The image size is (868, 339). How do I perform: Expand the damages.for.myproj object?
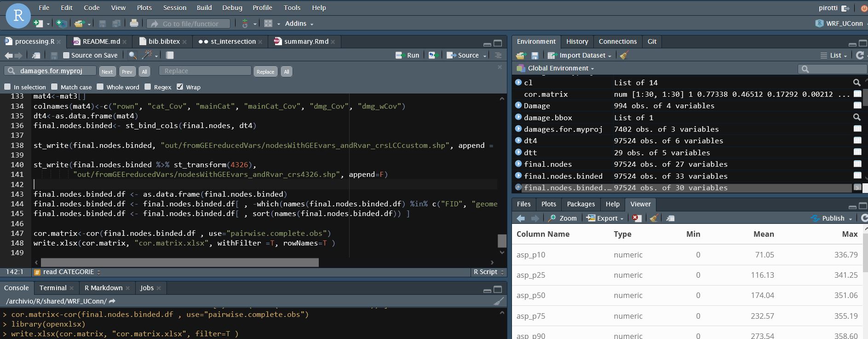pyautogui.click(x=518, y=129)
